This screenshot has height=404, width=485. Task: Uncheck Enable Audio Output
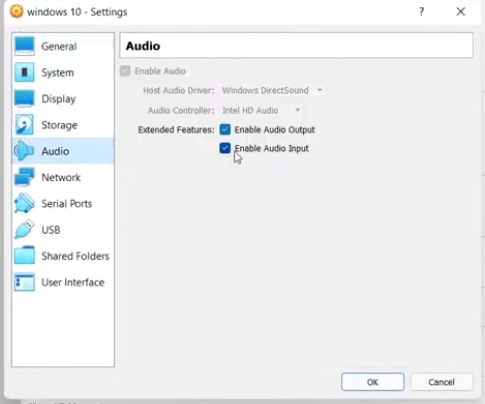[225, 129]
